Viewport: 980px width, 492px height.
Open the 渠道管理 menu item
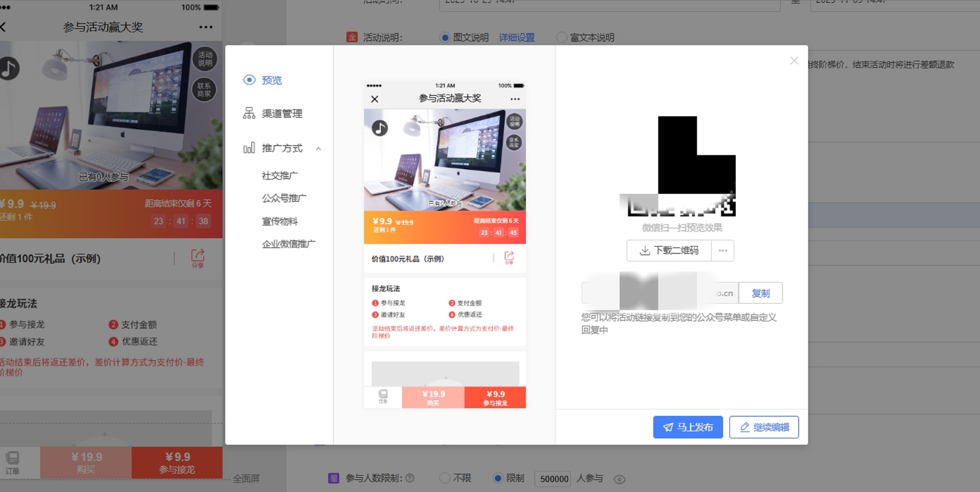click(x=282, y=114)
